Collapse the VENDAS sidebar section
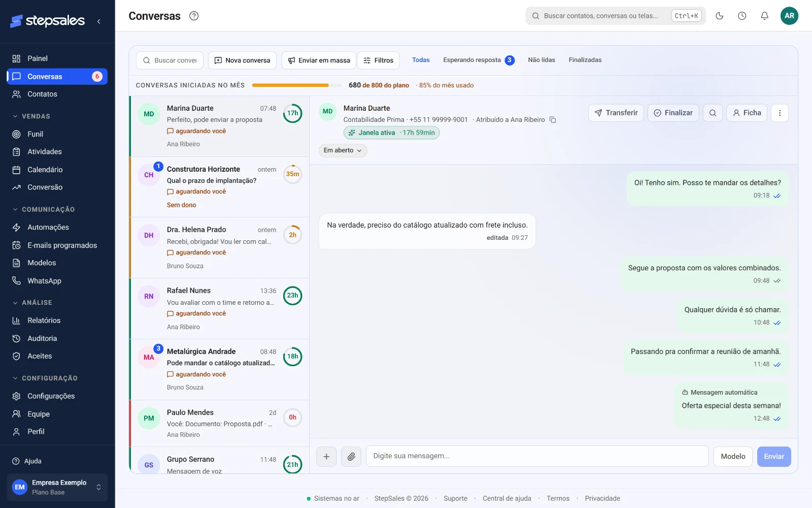Image resolution: width=812 pixels, height=508 pixels. pyautogui.click(x=31, y=116)
